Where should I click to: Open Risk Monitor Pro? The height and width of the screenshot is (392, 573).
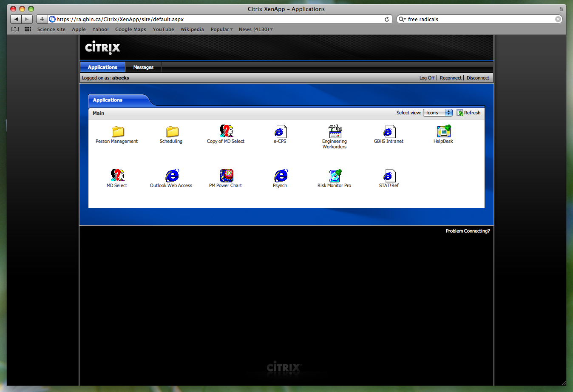[x=334, y=176]
